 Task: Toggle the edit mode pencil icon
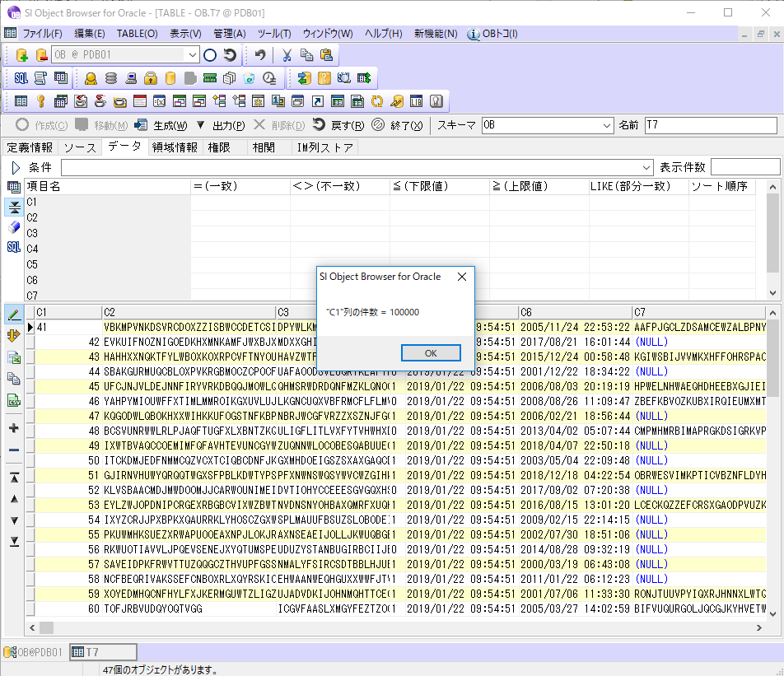click(x=14, y=314)
